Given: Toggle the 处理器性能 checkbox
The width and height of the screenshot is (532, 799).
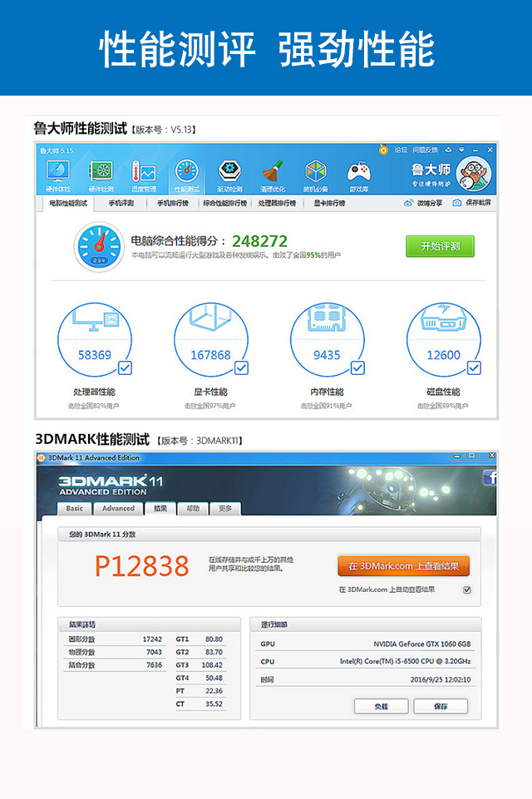Looking at the screenshot, I should coord(125,368).
